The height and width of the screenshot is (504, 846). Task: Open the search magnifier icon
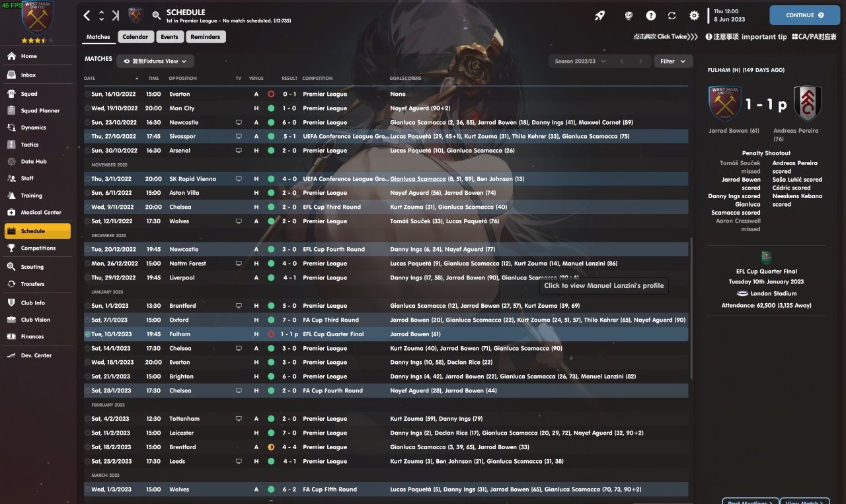pyautogui.click(x=157, y=16)
